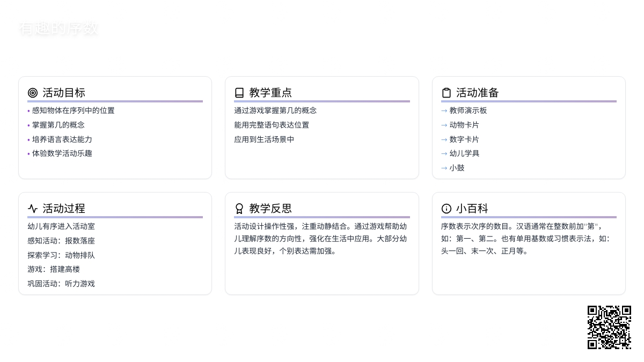Select the 巩固活动：听力游戏 line
The image size is (644, 362).
point(61,284)
